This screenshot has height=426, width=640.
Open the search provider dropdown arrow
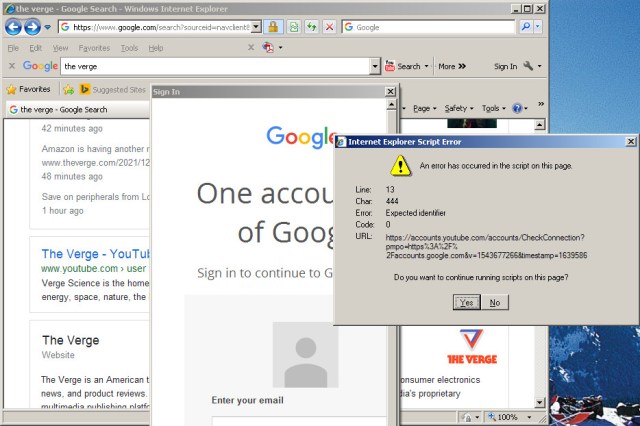point(538,27)
